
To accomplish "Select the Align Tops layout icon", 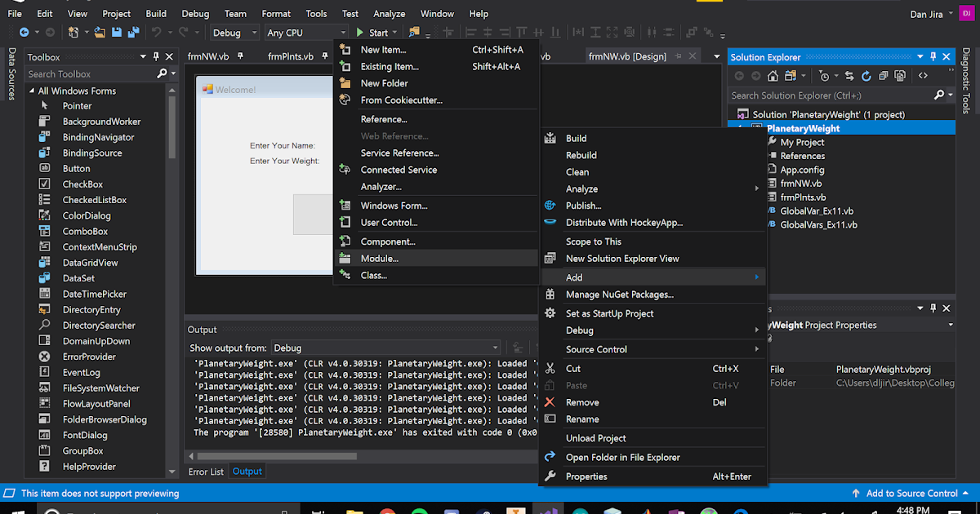I will pos(520,31).
